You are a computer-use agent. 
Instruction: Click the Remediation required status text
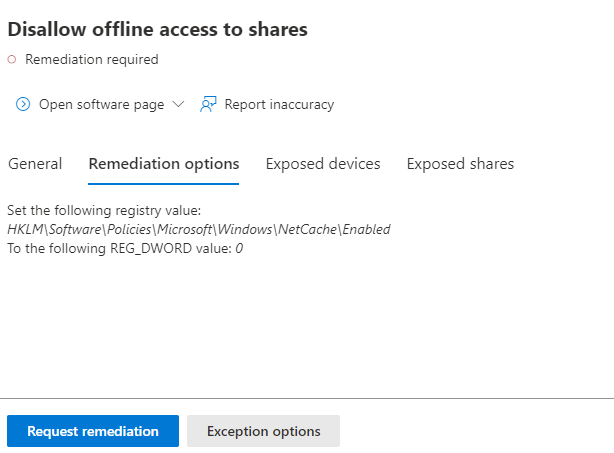click(92, 60)
